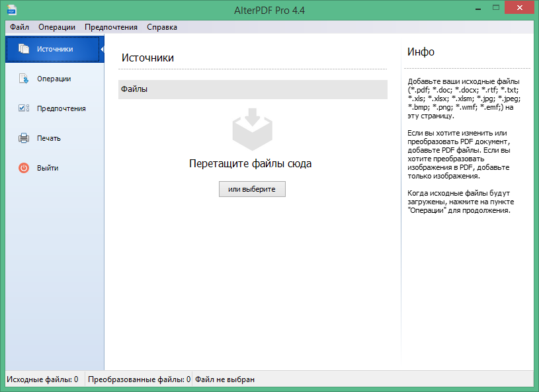Click the Файлы column header
Image resolution: width=539 pixels, height=392 pixels.
(253, 89)
